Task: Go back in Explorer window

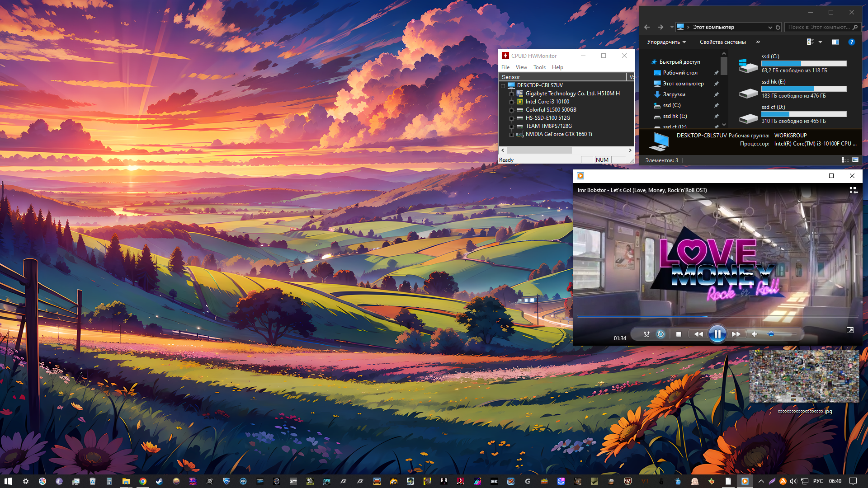Action: pos(647,27)
